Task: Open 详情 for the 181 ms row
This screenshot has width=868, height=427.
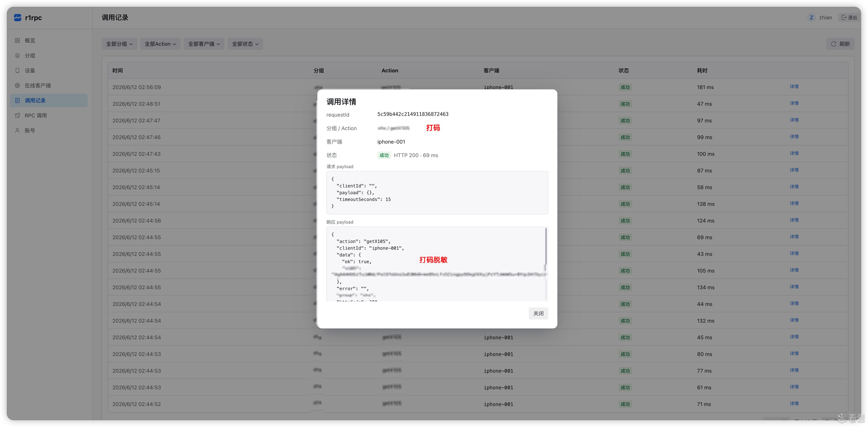Action: [794, 87]
